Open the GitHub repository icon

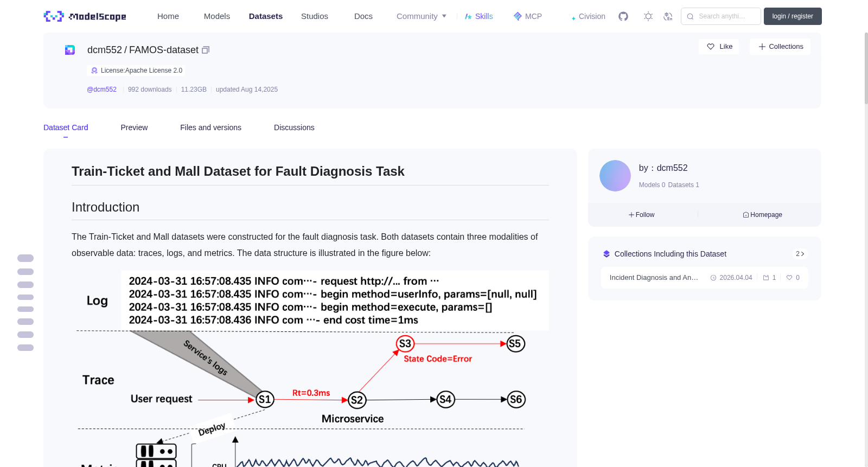623,16
